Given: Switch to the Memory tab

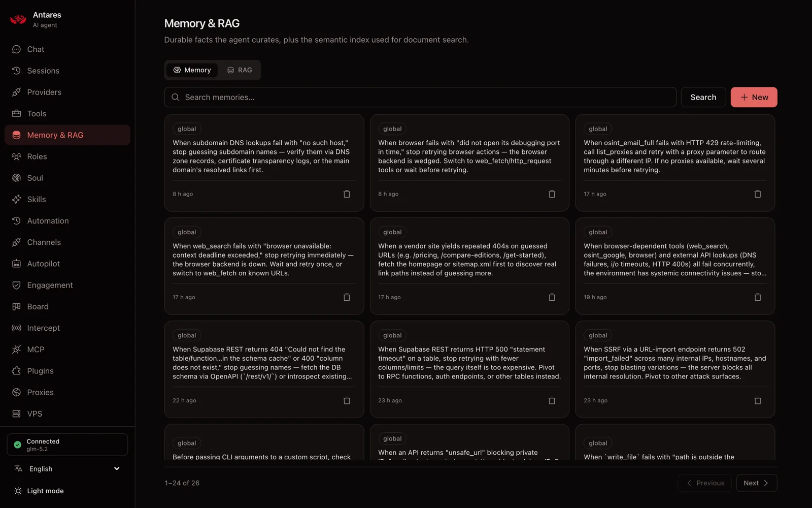Looking at the screenshot, I should point(192,70).
